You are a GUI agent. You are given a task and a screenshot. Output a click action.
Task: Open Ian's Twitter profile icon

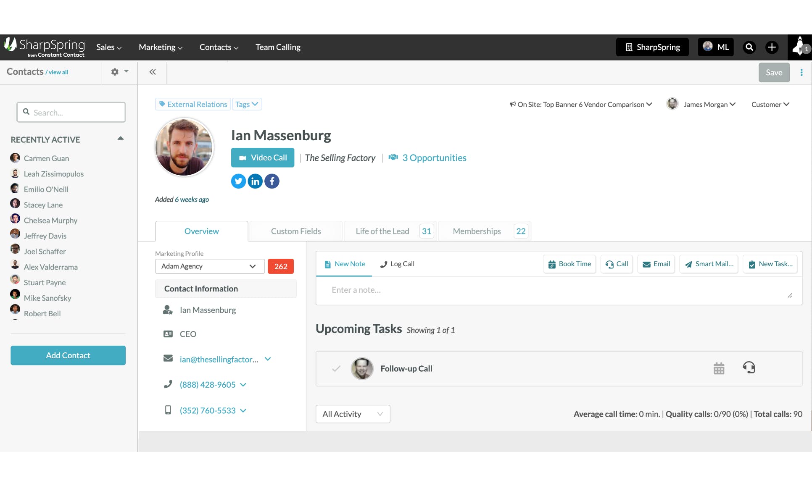(238, 181)
